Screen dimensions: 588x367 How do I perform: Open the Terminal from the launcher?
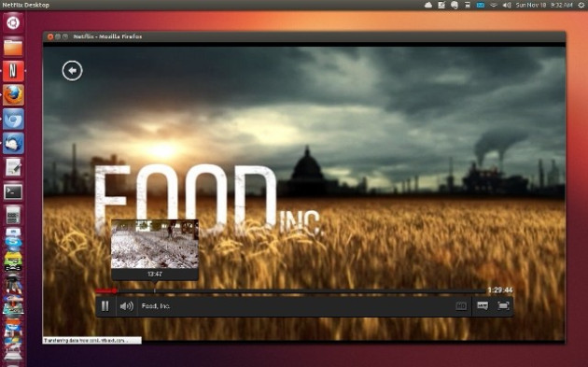point(13,191)
